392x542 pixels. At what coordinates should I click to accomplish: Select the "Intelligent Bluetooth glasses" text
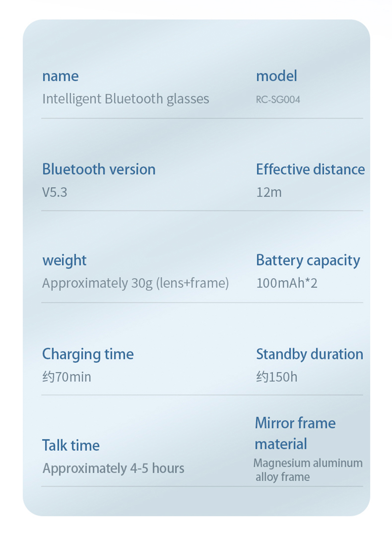coord(125,99)
